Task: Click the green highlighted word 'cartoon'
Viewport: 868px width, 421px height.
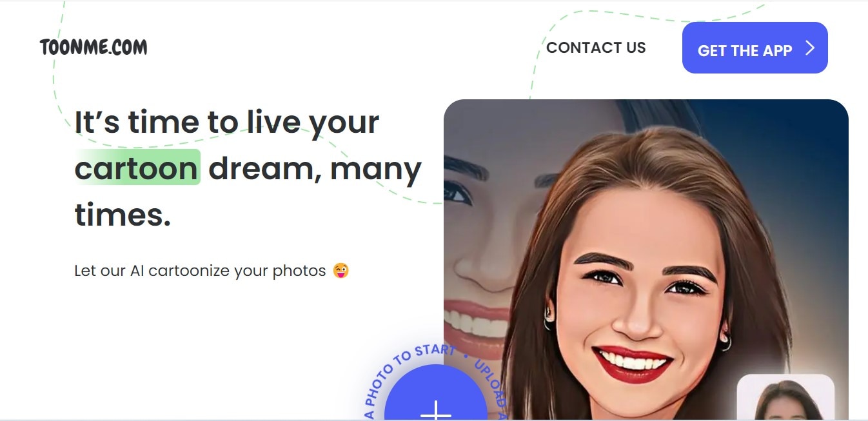Action: 137,168
